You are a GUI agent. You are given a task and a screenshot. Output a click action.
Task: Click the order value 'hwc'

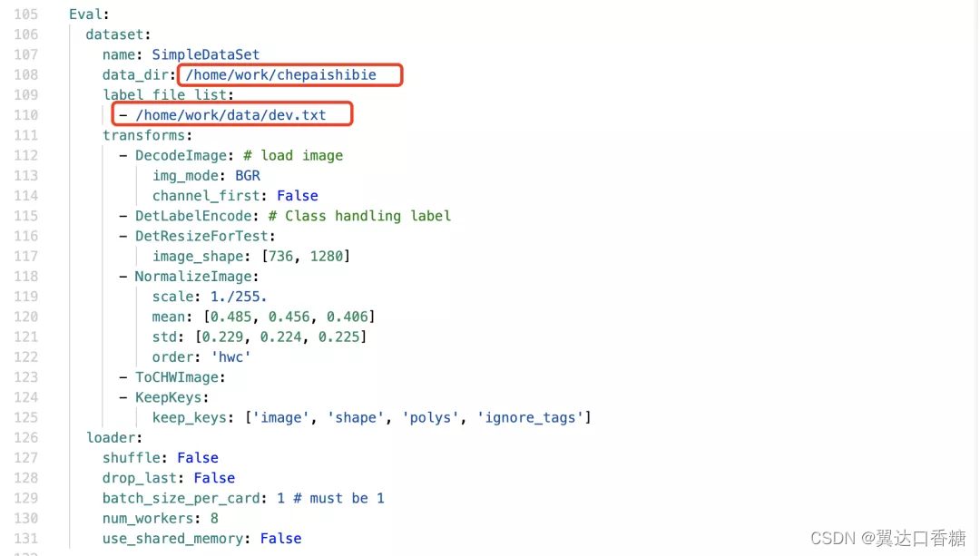[x=230, y=357]
